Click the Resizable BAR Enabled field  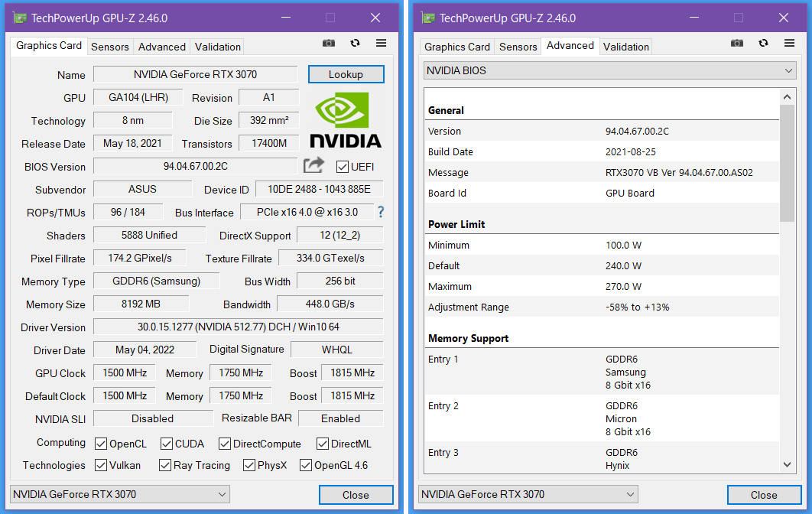coord(341,418)
